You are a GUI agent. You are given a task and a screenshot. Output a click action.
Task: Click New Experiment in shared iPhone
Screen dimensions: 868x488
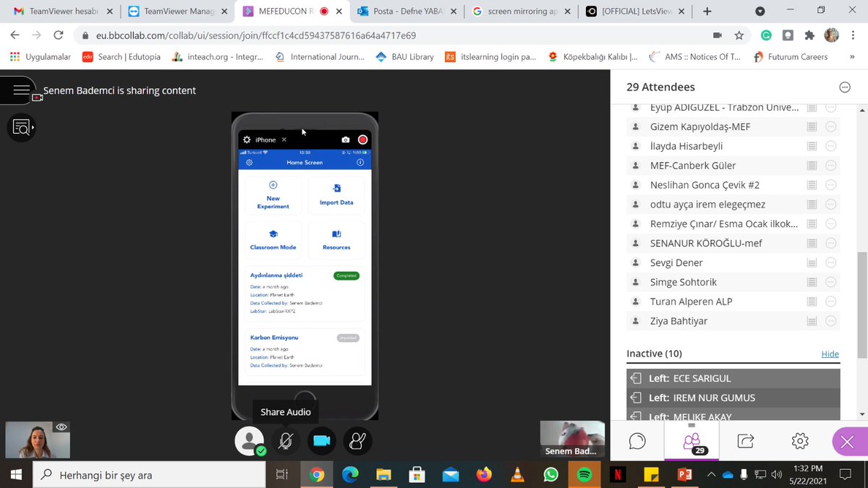point(273,195)
